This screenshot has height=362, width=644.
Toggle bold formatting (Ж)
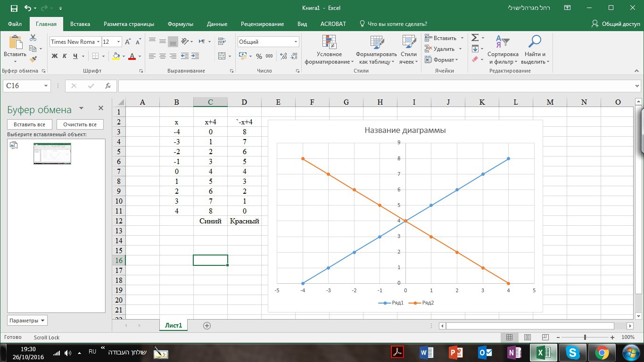54,56
